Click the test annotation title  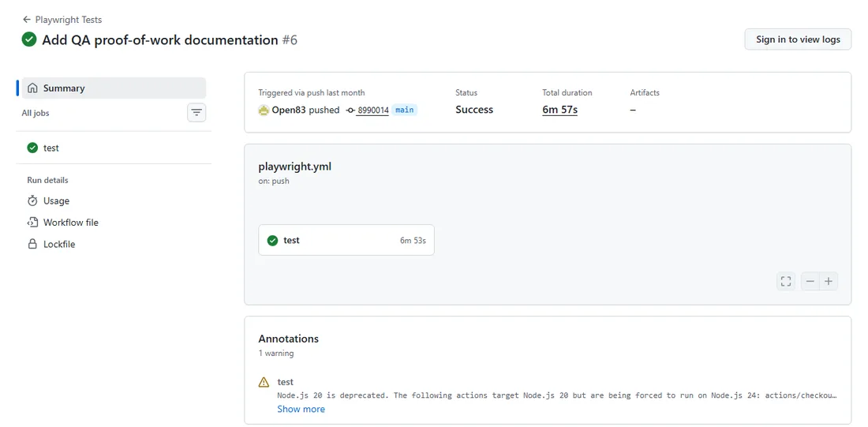pyautogui.click(x=285, y=381)
